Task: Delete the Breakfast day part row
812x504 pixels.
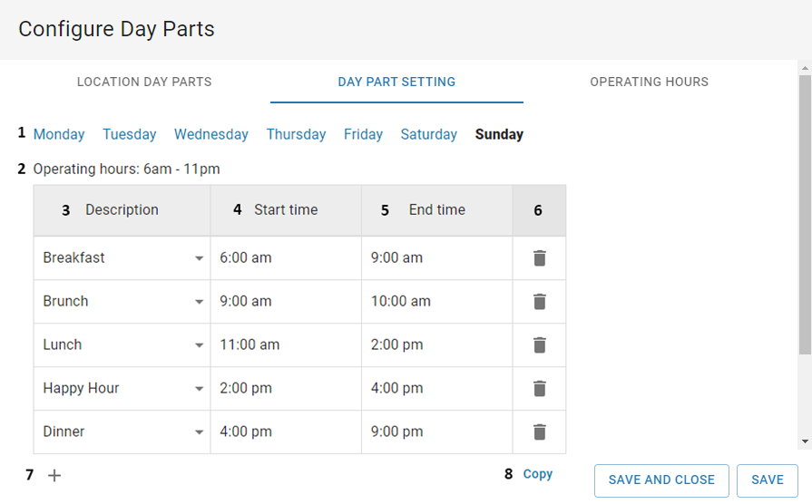Action: (x=539, y=258)
